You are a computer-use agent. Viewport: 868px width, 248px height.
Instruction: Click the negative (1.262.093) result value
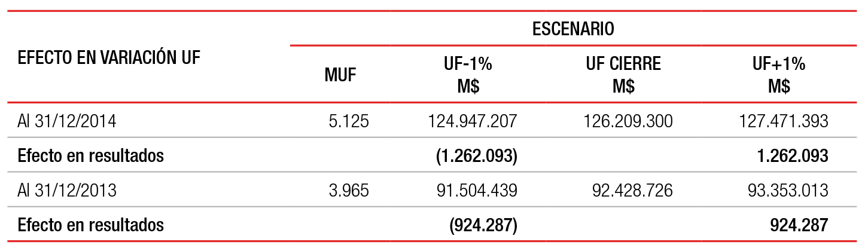pyautogui.click(x=477, y=157)
